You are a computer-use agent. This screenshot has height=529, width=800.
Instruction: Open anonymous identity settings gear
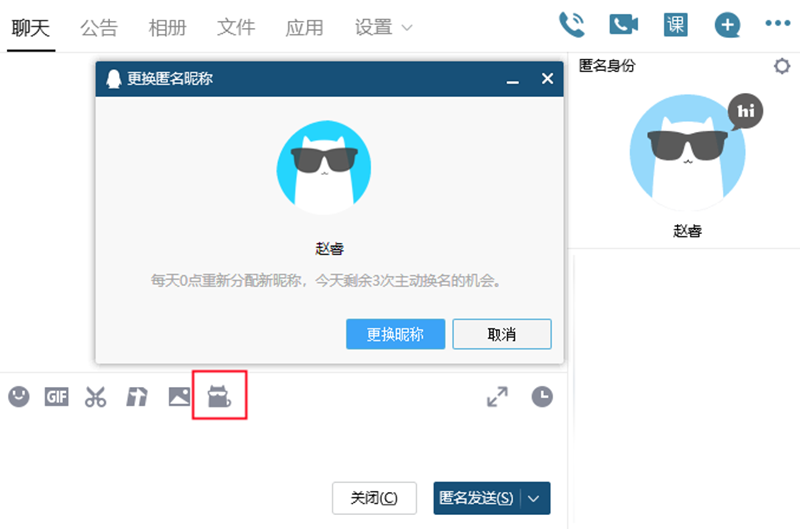[x=781, y=66]
